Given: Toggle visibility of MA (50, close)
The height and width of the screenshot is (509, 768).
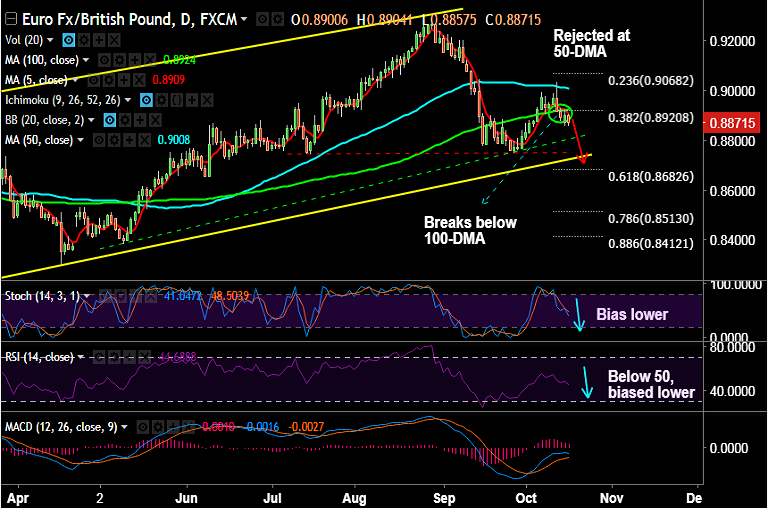Looking at the screenshot, I should click(x=99, y=141).
